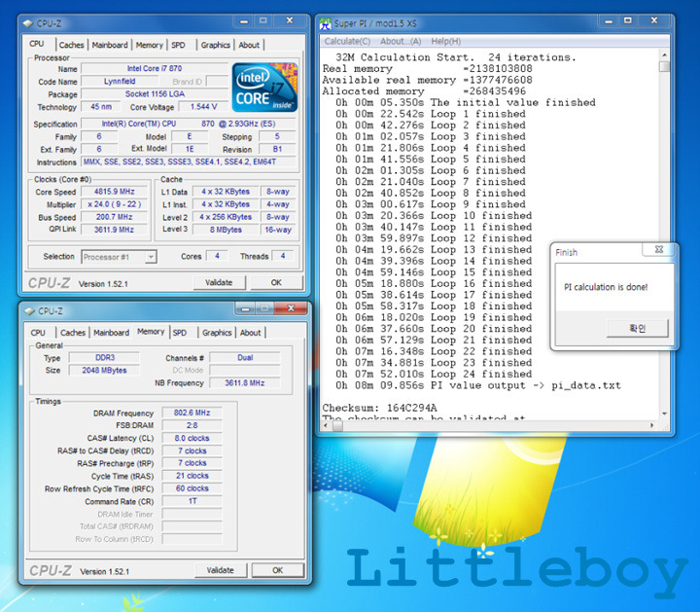The height and width of the screenshot is (612, 700).
Task: Click the QPI Link value 3611.9 MHz
Action: pyautogui.click(x=115, y=230)
